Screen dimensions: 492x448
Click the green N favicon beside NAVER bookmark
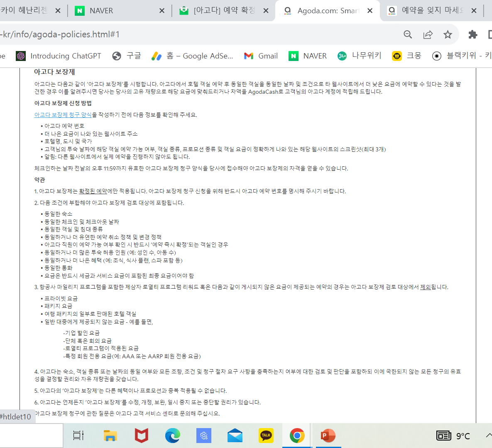pos(294,56)
